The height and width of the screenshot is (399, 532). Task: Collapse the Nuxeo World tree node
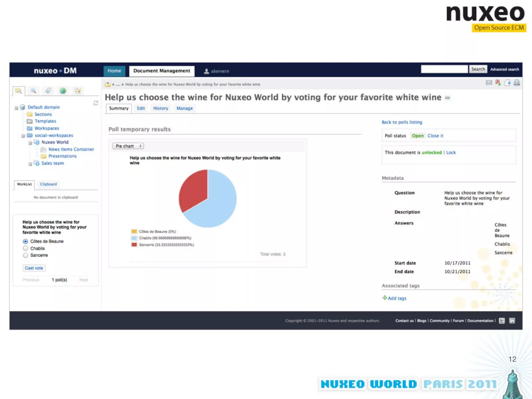30,143
